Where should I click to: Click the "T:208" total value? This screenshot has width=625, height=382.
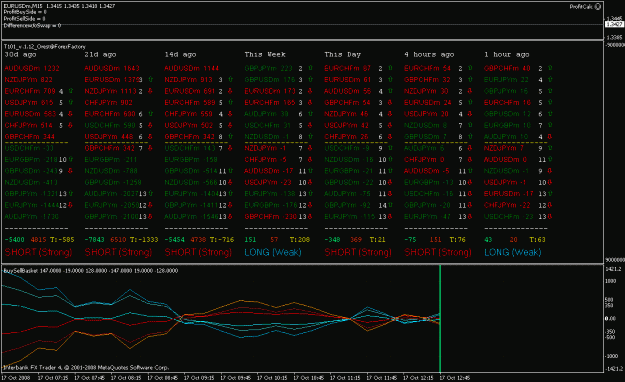pos(300,240)
